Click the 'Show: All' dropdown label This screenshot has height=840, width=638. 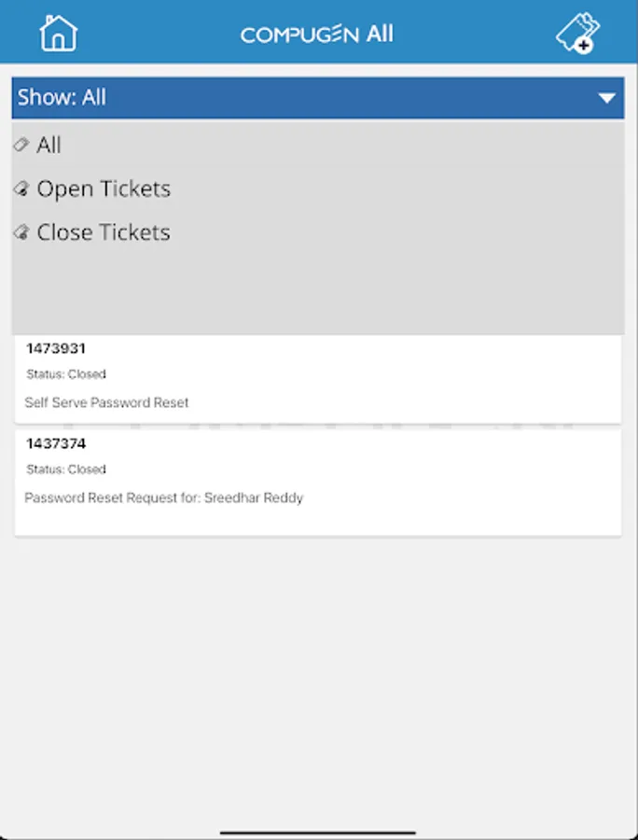pyautogui.click(x=62, y=97)
